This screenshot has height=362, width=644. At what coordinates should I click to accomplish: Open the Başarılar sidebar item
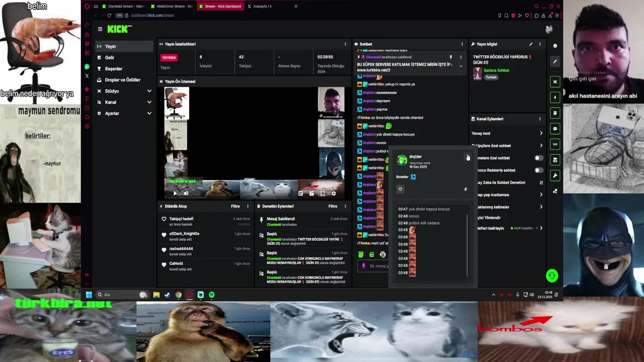(124, 68)
